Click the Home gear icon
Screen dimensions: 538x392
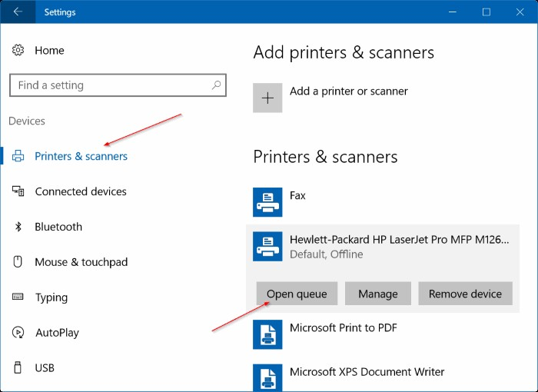coord(18,51)
